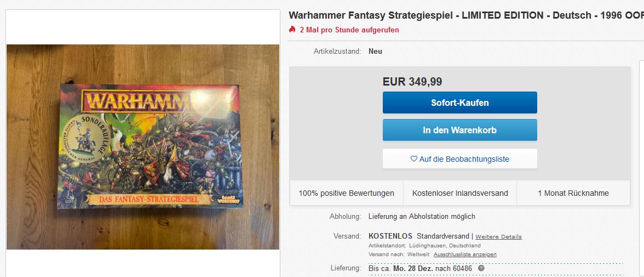644x277 pixels.
Task: Click the 100% positive Bewertungen cell
Action: click(x=346, y=193)
